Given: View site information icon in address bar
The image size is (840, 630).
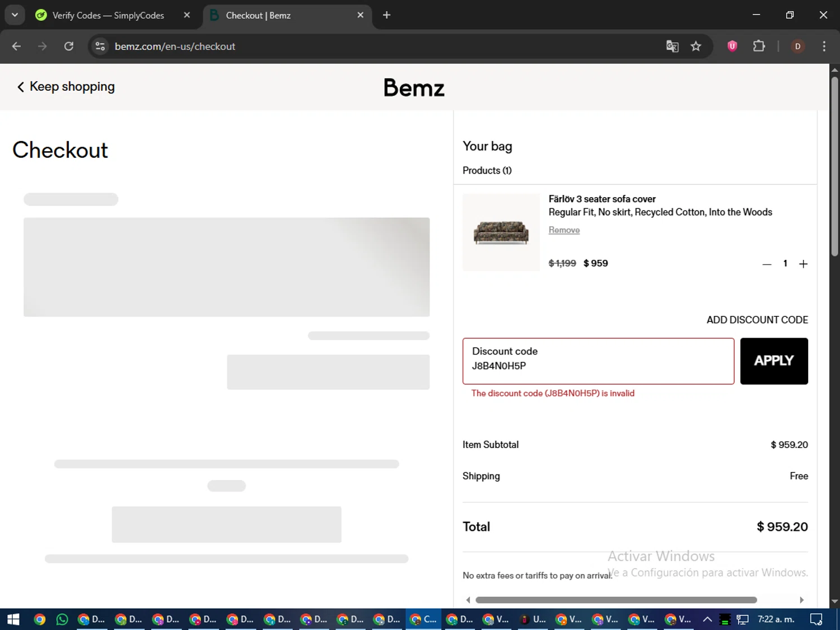Looking at the screenshot, I should click(100, 46).
